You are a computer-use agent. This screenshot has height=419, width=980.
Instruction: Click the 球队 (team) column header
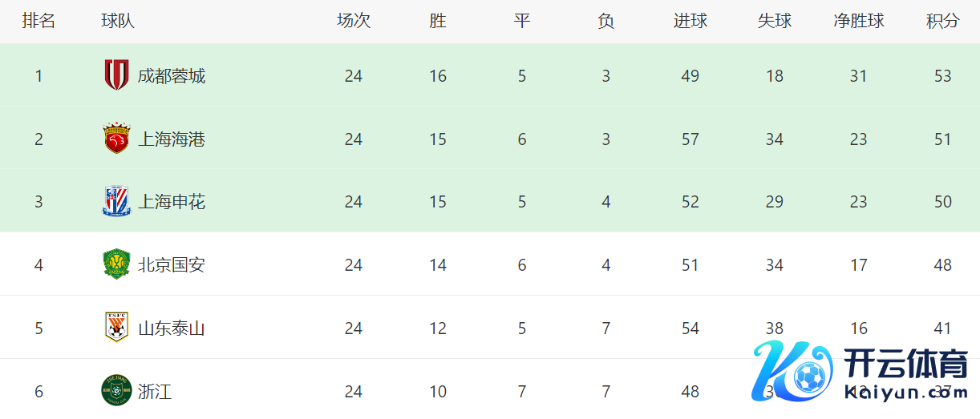pos(118,21)
